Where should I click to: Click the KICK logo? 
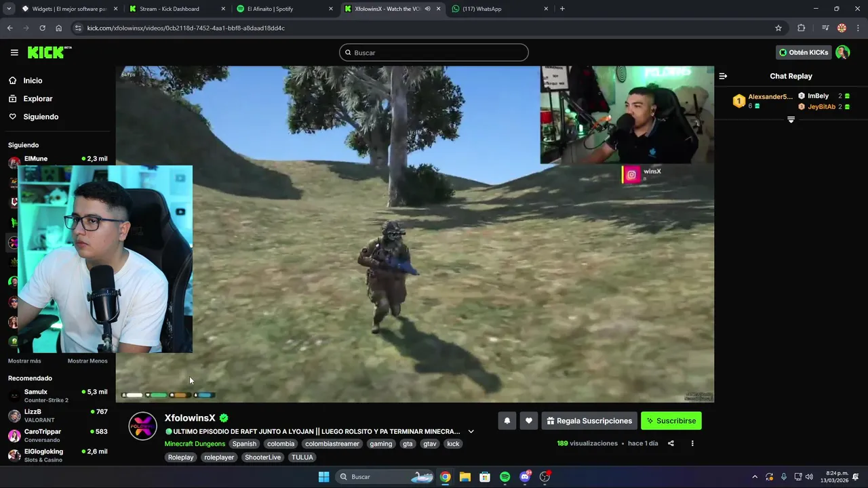click(x=49, y=52)
